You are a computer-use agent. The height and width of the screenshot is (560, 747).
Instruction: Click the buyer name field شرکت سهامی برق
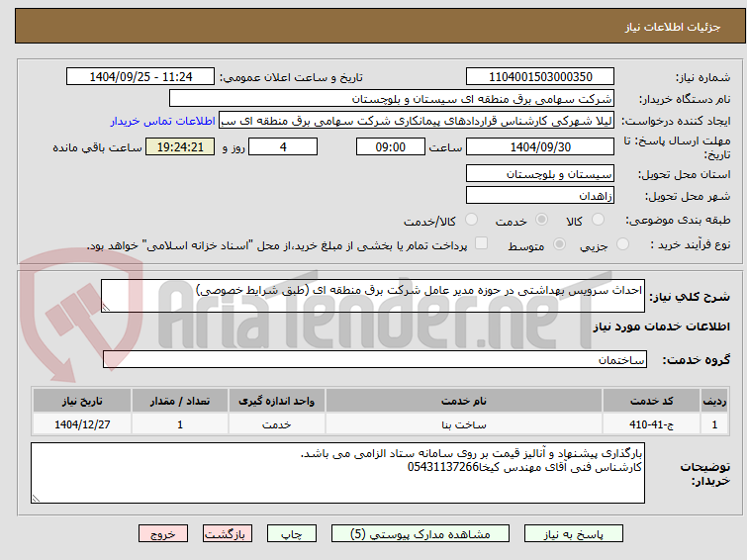[x=392, y=99]
